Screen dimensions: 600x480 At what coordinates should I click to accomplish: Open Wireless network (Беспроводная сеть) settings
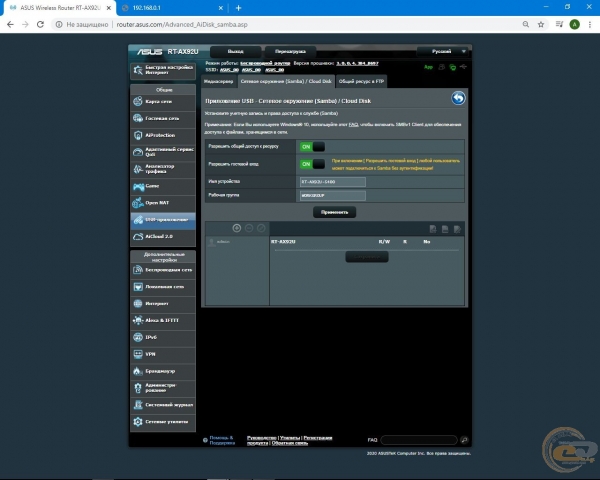(x=163, y=270)
